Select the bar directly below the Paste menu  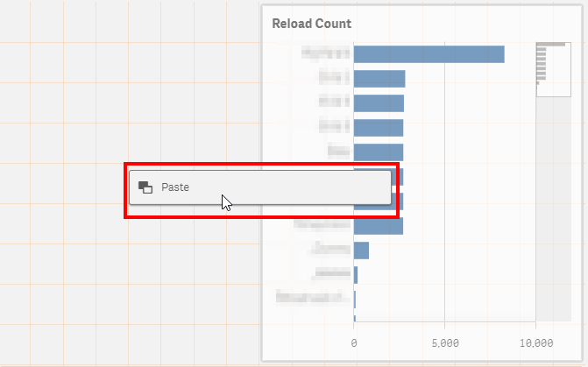(x=379, y=226)
